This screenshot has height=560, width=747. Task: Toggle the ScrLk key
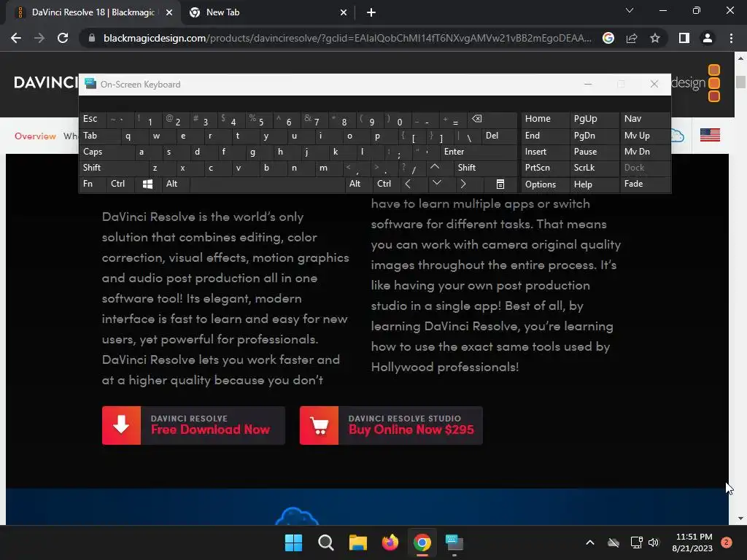point(594,168)
